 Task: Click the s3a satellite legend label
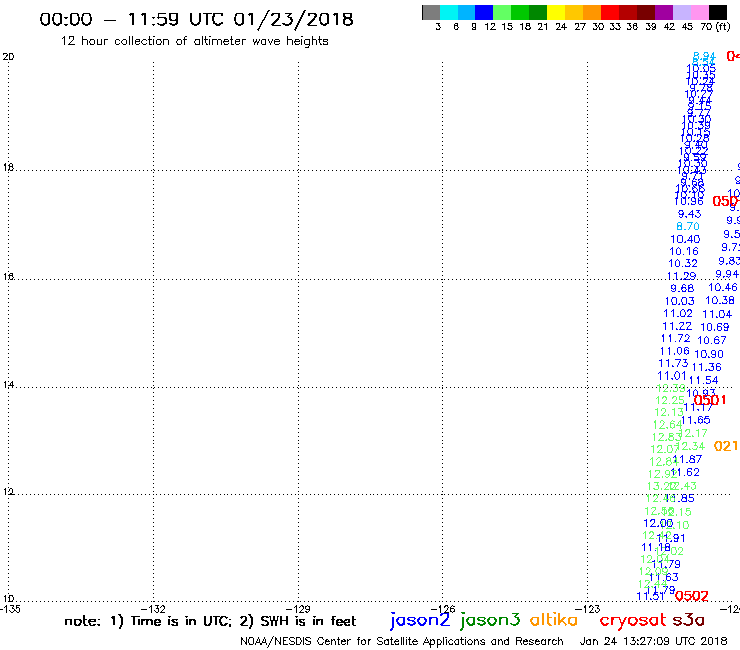pos(688,620)
